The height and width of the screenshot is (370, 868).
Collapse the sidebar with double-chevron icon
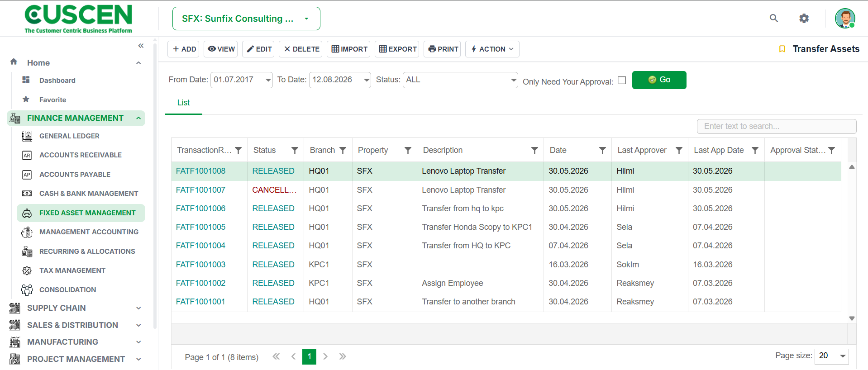click(x=141, y=46)
